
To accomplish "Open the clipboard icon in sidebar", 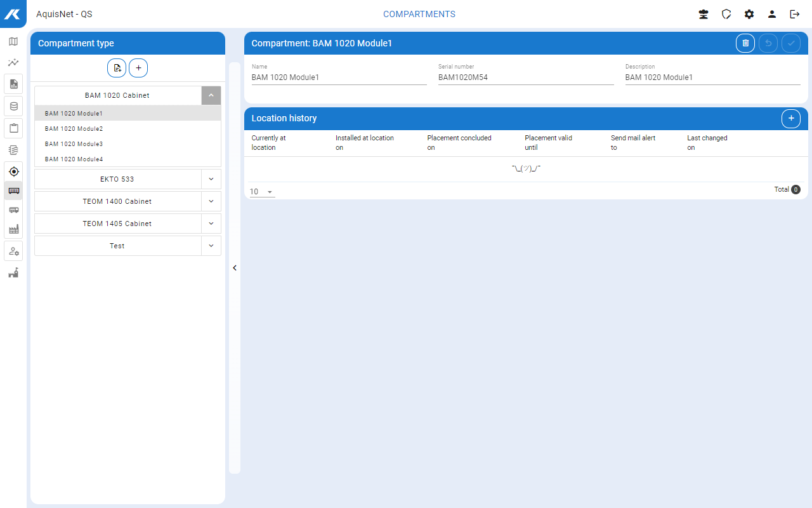I will [x=13, y=128].
